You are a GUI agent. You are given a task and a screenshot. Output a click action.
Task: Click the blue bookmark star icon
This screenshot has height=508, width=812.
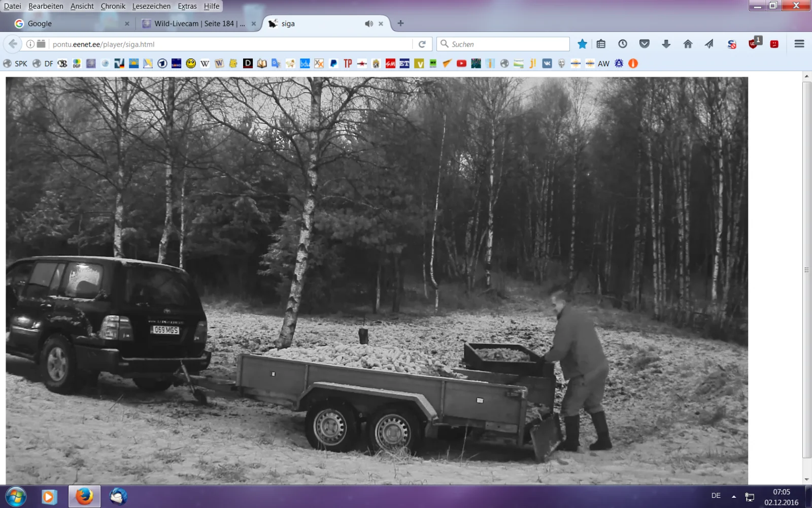582,44
